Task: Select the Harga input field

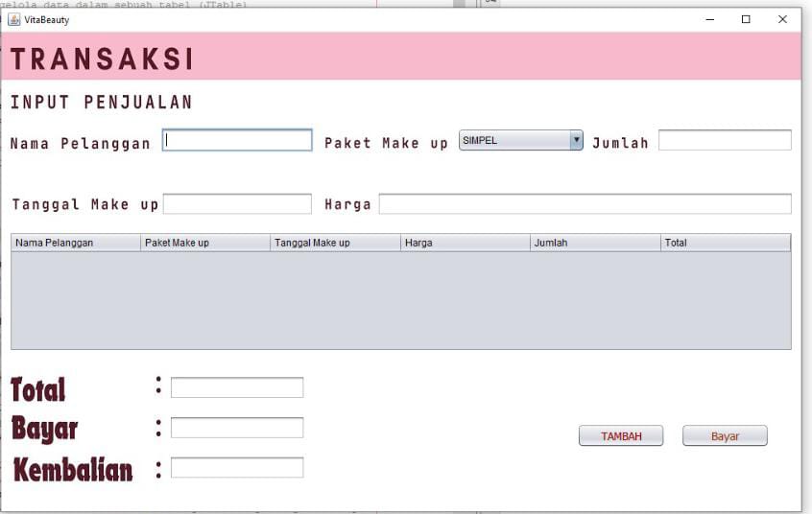Action: [585, 204]
